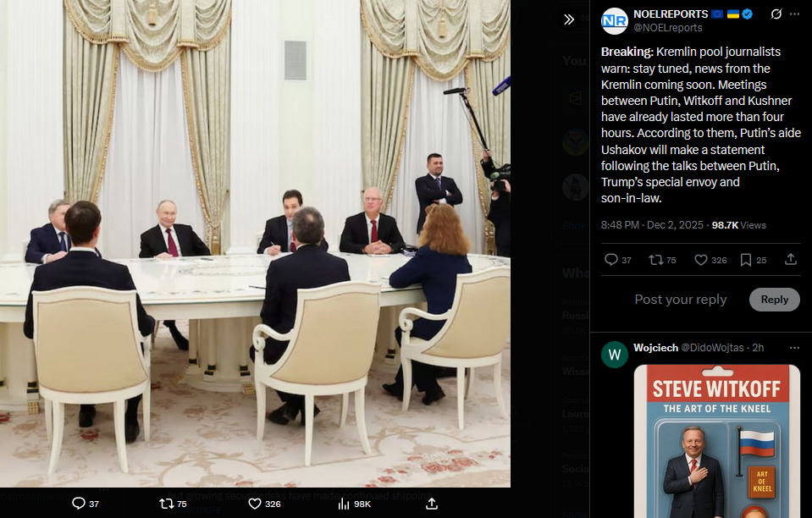Image resolution: width=812 pixels, height=518 pixels.
Task: Click the Grok icon on the post header
Action: click(776, 14)
